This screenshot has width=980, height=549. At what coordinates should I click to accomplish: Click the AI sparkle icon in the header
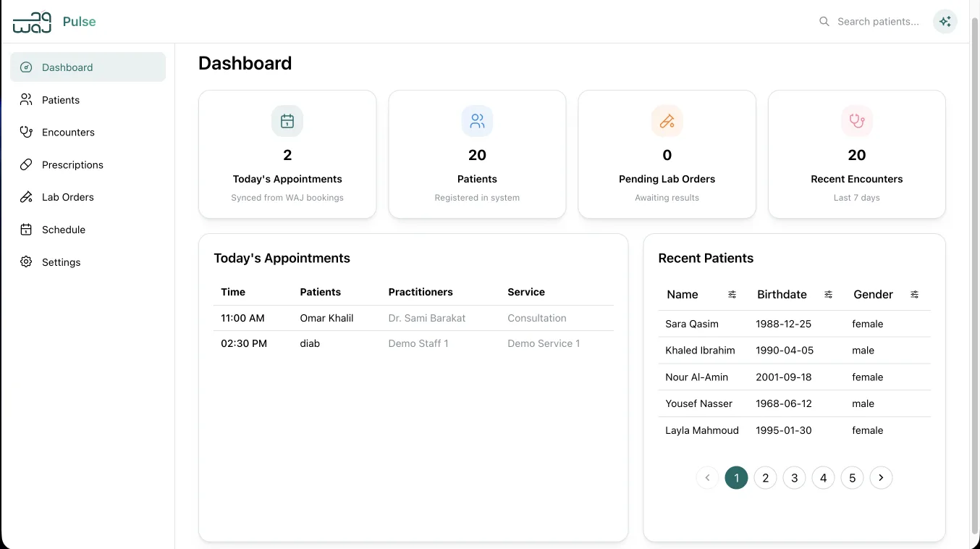tap(945, 21)
